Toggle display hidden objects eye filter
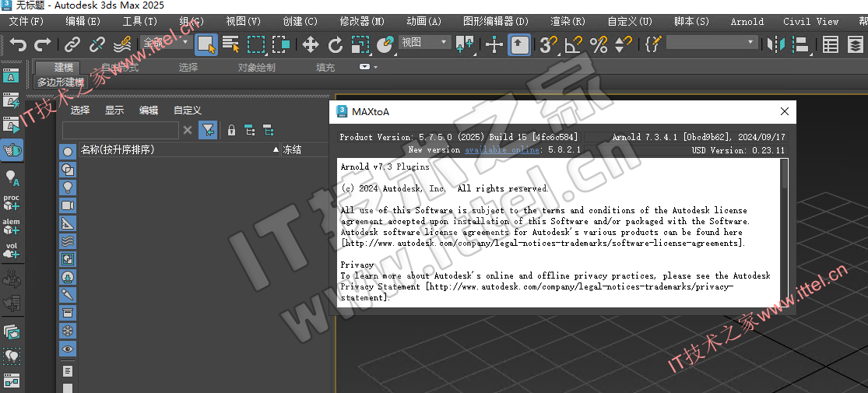This screenshot has height=393, width=868. tap(68, 349)
